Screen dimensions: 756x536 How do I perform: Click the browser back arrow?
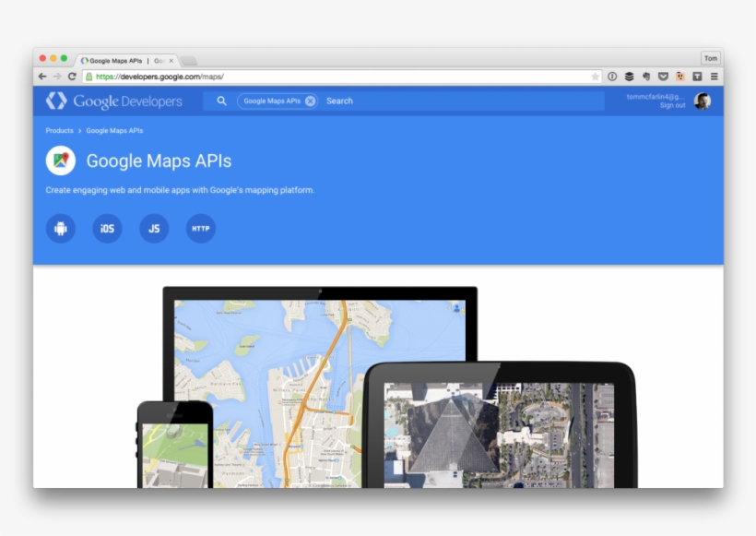pos(41,77)
